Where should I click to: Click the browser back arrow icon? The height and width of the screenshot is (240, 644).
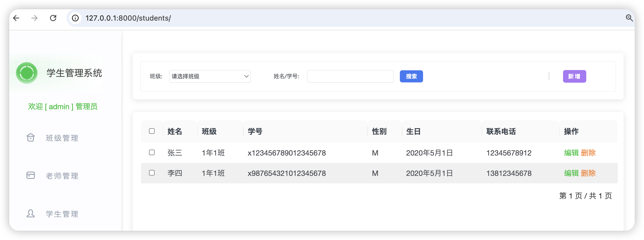pyautogui.click(x=16, y=18)
